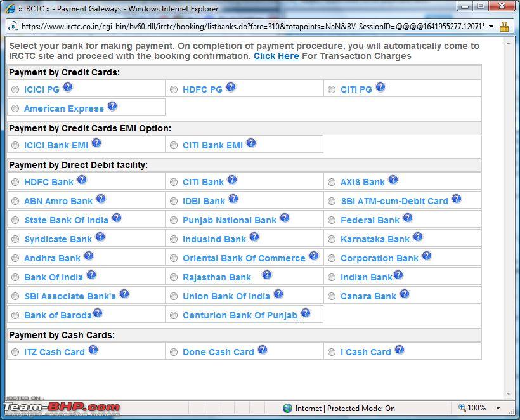Expand the zoom level dropdown arrow
Viewport: 520px width, 420px height.
click(498, 408)
